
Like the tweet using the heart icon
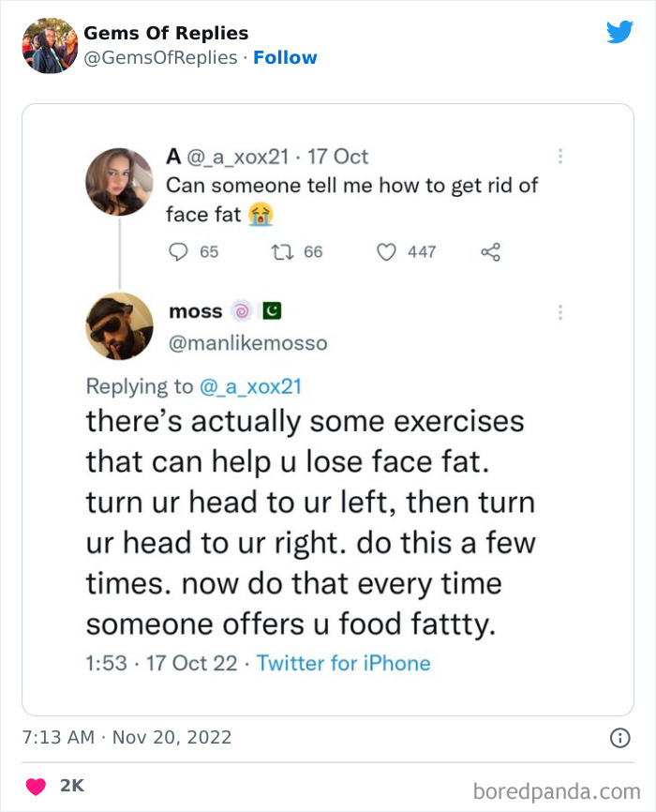[x=386, y=251]
